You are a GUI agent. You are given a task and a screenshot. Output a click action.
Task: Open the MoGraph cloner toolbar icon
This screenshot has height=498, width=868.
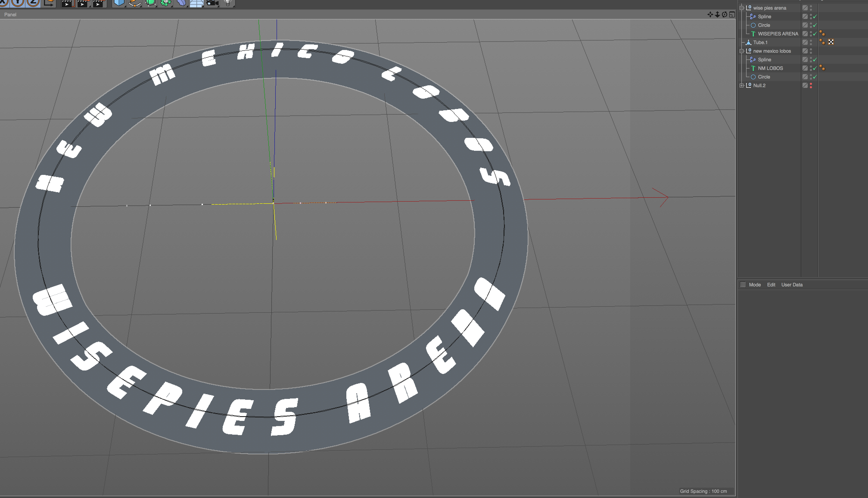pos(166,3)
